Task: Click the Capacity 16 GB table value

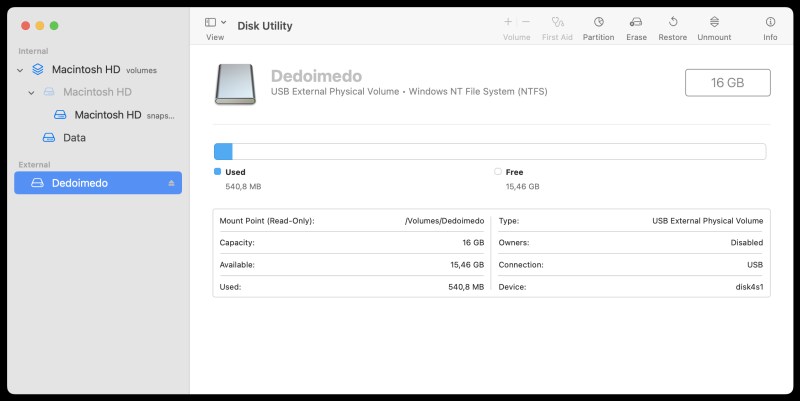Action: tap(473, 242)
